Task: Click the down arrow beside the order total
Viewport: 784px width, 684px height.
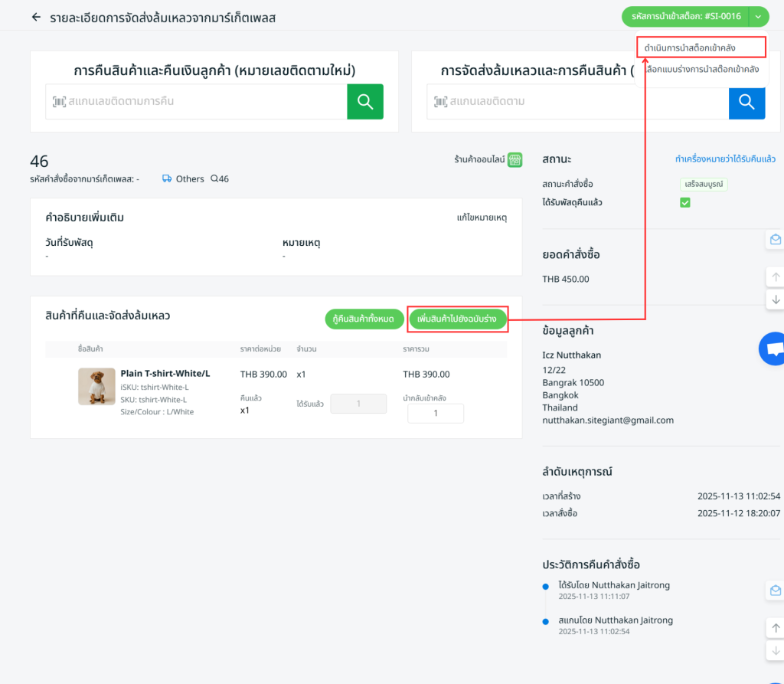Action: 776,299
